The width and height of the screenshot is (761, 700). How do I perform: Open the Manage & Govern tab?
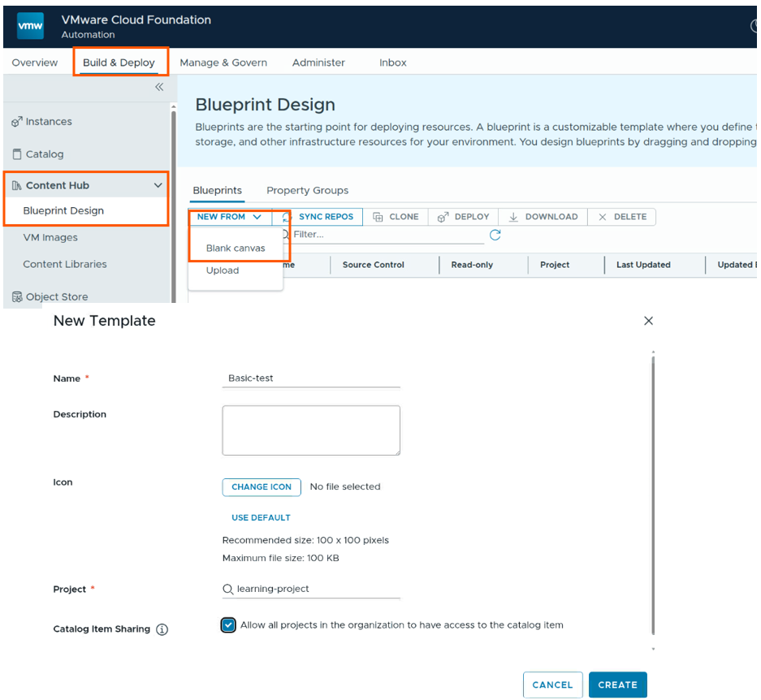[223, 63]
